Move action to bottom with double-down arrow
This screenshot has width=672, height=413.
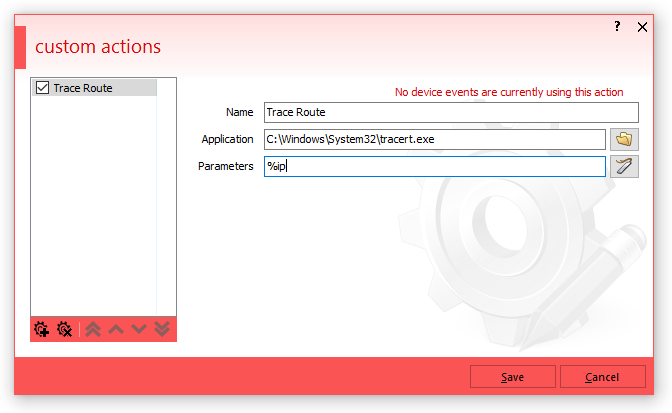pos(162,329)
